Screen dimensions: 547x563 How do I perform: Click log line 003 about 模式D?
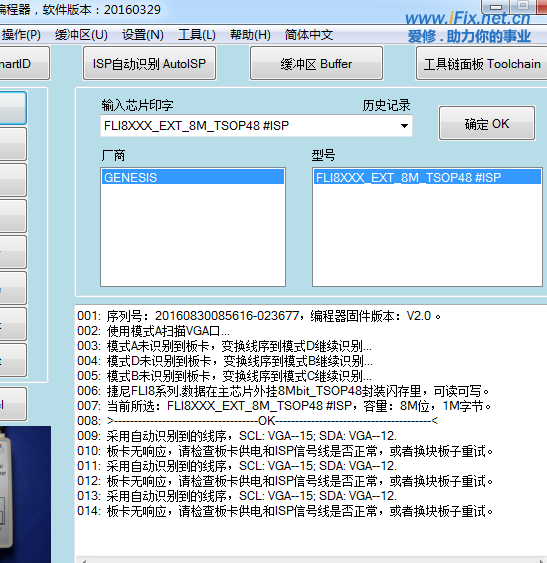[x=224, y=346]
